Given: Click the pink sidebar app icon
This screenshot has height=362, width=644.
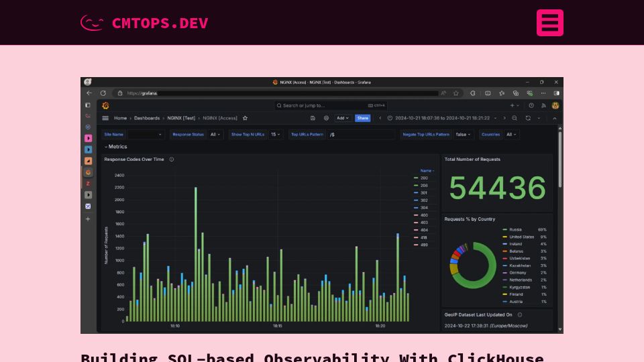Looking at the screenshot, I should pos(88,138).
